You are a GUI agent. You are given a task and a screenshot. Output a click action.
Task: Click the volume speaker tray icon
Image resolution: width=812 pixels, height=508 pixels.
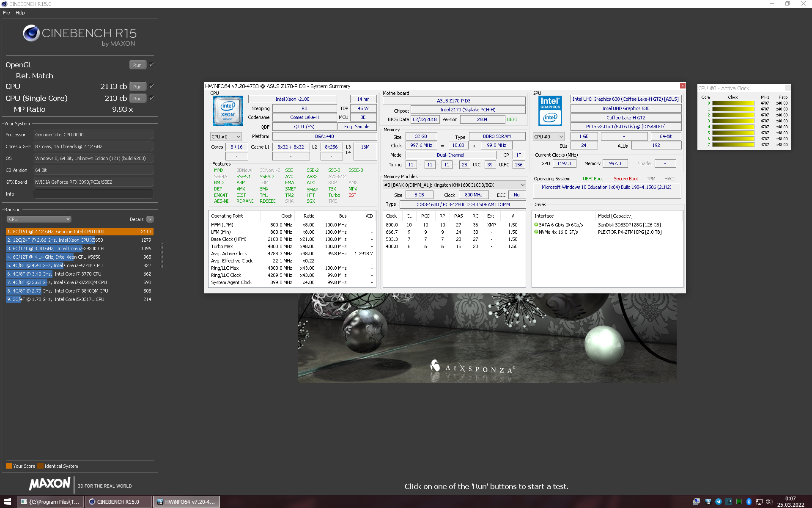click(x=769, y=502)
